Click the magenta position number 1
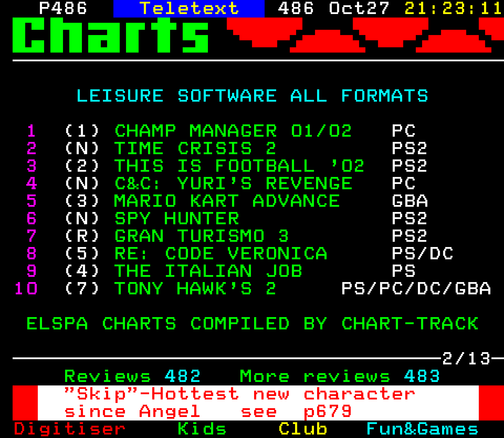 [x=31, y=131]
